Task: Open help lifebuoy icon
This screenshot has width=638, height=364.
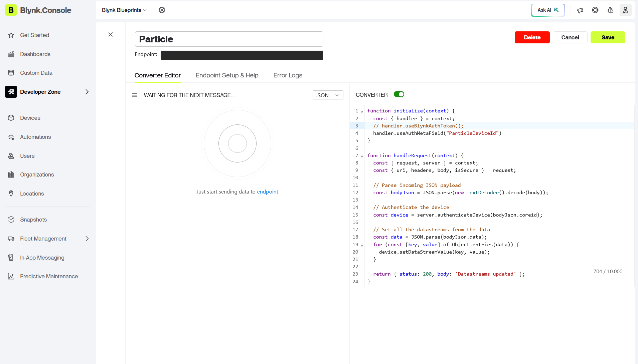Action: [x=595, y=10]
